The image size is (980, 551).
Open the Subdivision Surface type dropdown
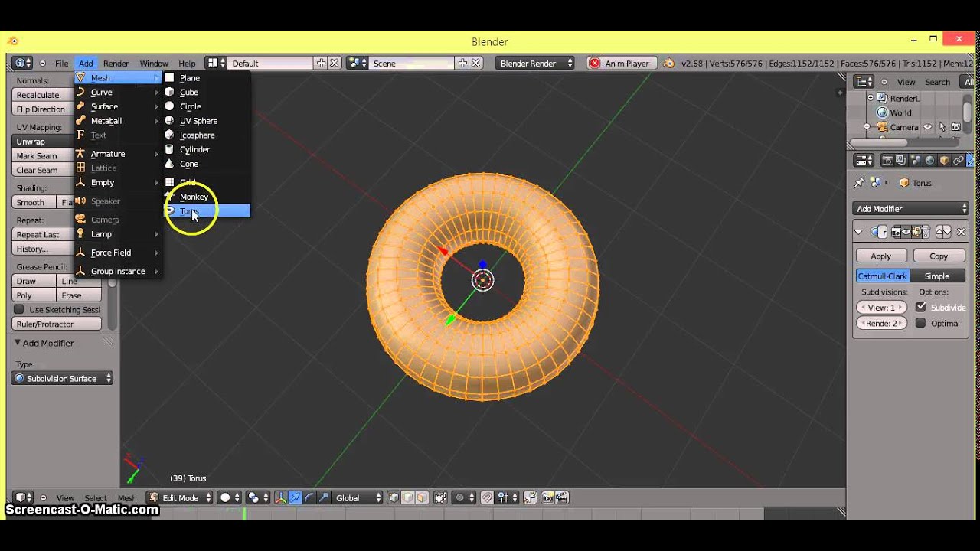click(62, 378)
